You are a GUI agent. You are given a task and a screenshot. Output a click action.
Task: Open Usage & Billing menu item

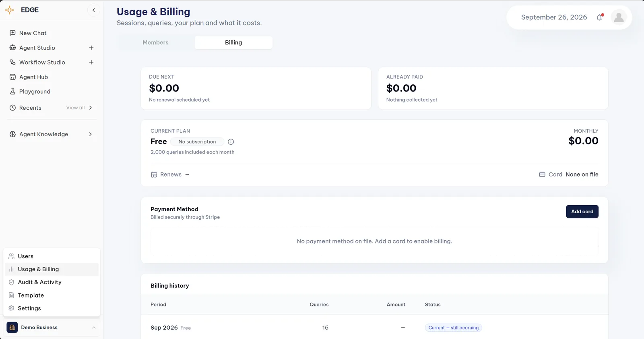click(x=52, y=269)
